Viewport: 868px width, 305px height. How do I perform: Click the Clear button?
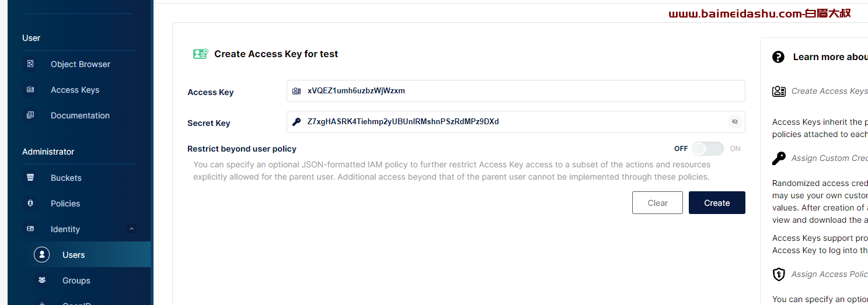click(657, 203)
